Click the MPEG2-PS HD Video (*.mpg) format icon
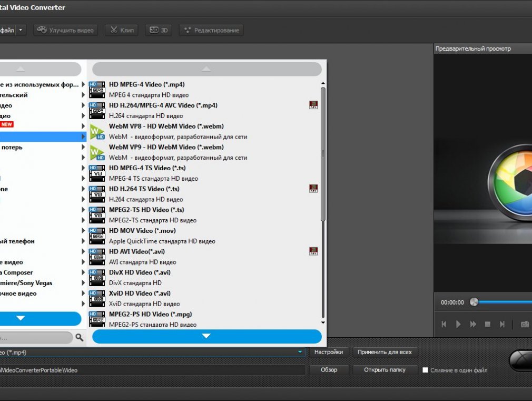This screenshot has width=532, height=401. point(97,319)
